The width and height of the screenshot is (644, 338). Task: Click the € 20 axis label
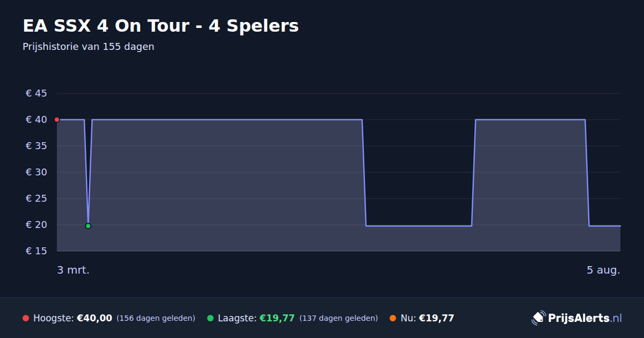point(36,225)
